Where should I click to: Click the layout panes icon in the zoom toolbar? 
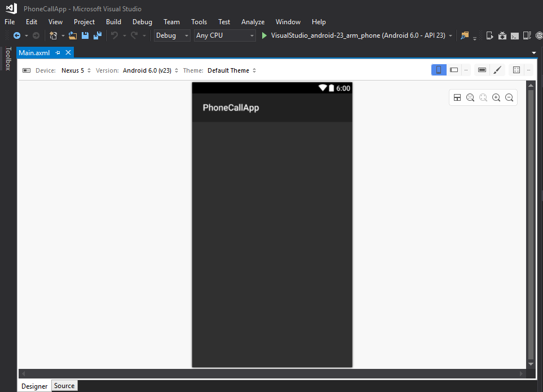457,97
